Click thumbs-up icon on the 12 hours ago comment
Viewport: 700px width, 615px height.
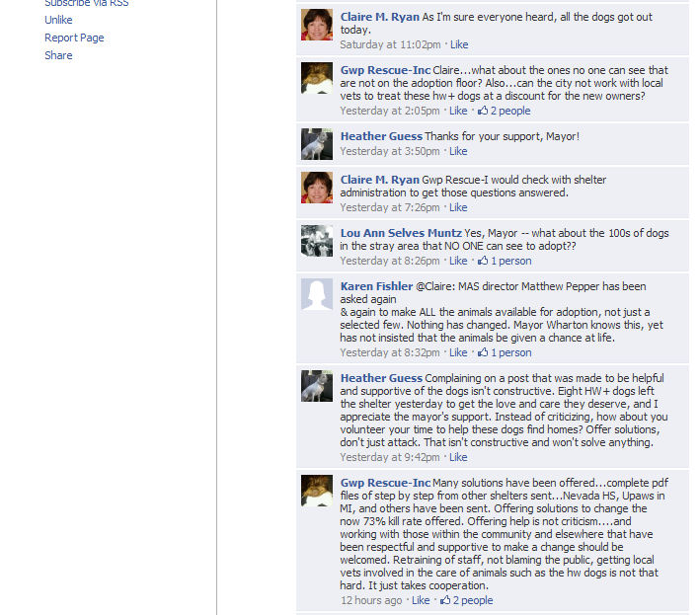pos(445,600)
